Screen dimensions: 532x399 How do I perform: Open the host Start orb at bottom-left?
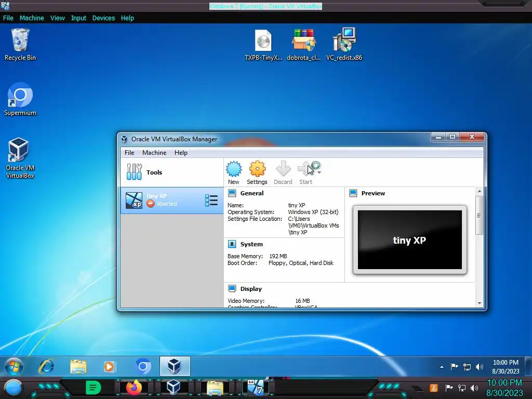tap(14, 388)
